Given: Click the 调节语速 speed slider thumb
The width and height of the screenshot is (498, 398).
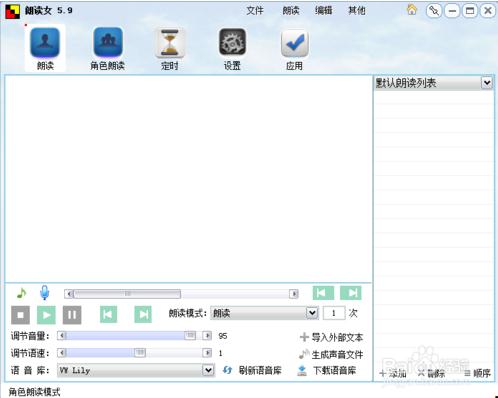Looking at the screenshot, I should [140, 352].
